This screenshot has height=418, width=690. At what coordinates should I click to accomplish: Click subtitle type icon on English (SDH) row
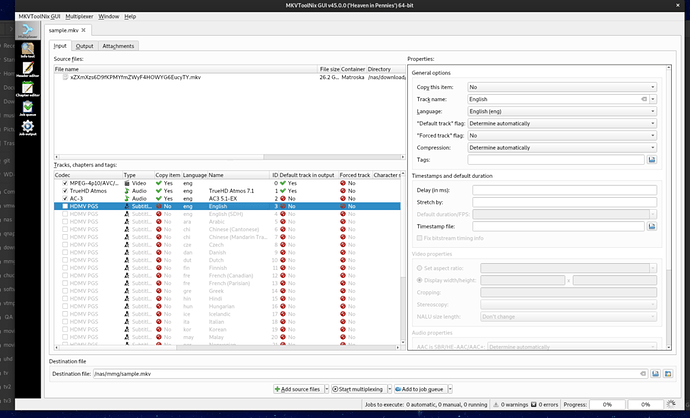[127, 214]
